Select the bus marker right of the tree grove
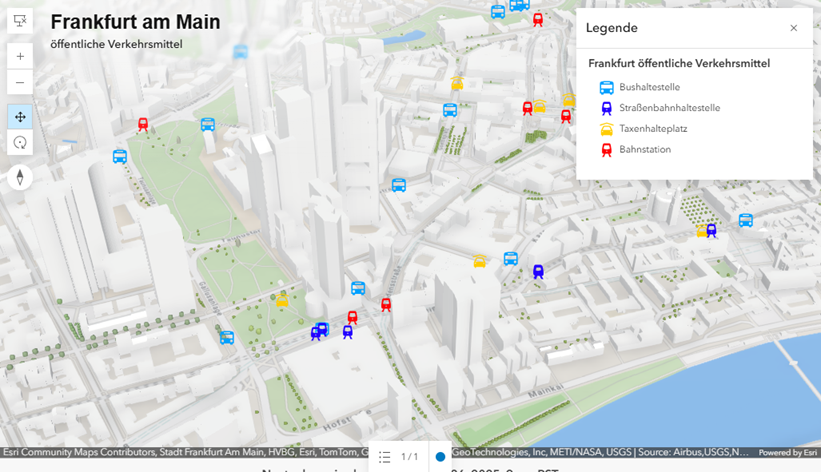The width and height of the screenshot is (821, 472). pyautogui.click(x=746, y=221)
